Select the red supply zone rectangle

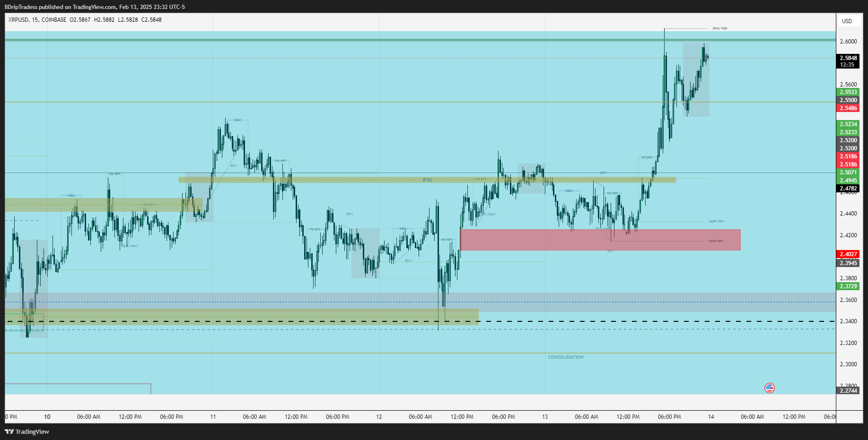click(600, 240)
